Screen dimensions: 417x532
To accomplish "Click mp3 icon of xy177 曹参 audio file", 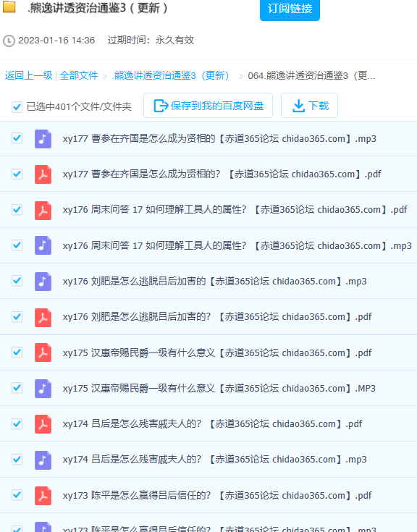I will click(x=43, y=139).
